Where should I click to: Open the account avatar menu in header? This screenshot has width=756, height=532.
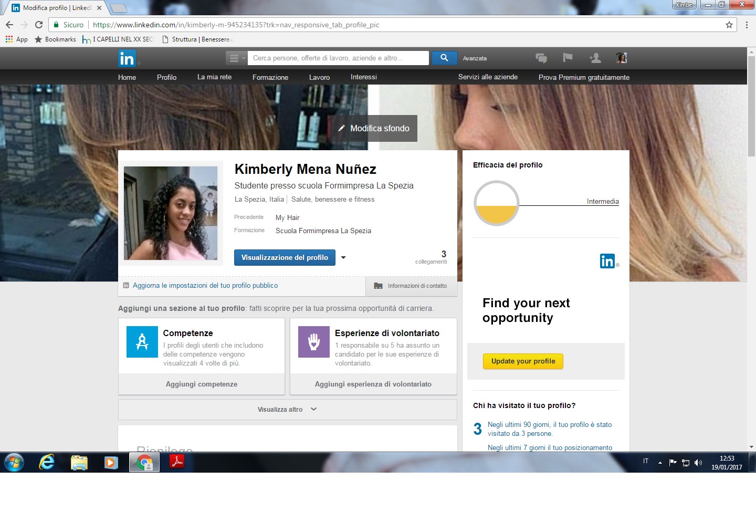point(622,58)
